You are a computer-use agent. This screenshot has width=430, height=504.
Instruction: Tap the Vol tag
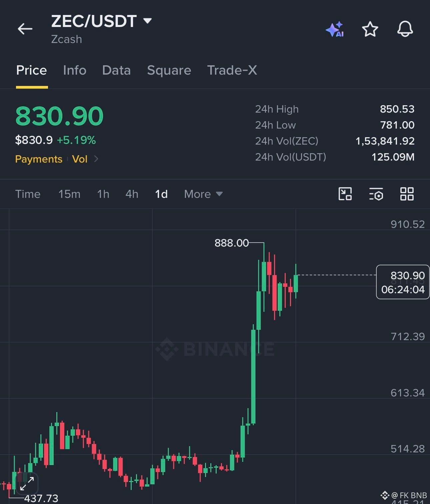pyautogui.click(x=80, y=159)
